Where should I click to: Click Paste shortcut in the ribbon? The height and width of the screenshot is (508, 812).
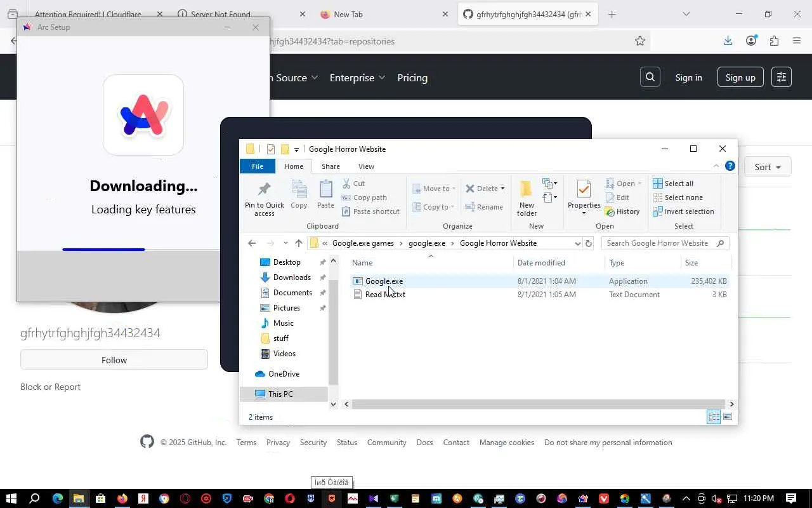[370, 211]
